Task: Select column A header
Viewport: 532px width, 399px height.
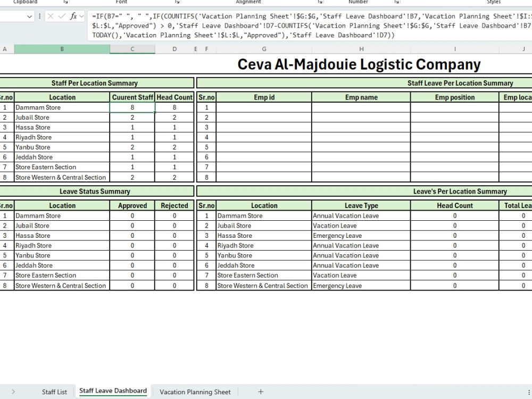Action: pyautogui.click(x=5, y=49)
